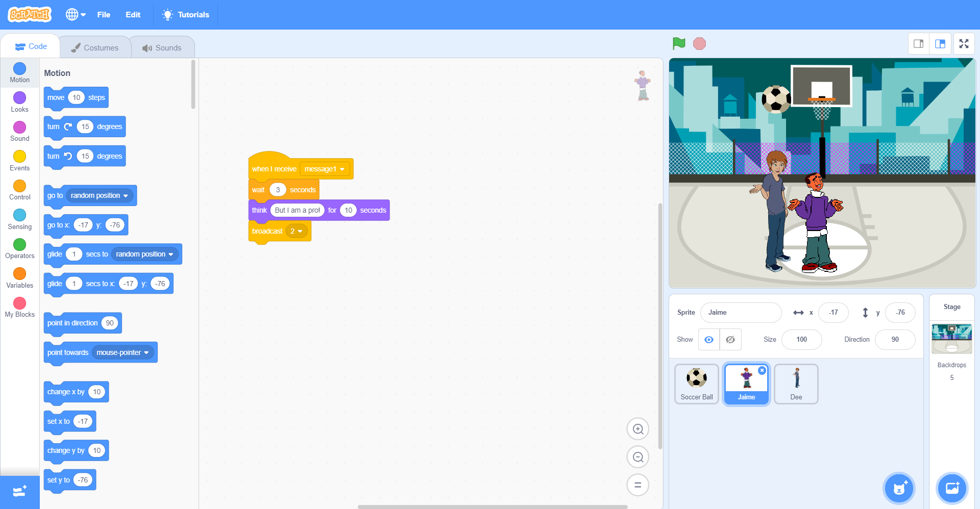Hide the sprite with crossed eye icon
Screen dimensions: 980x509
(x=730, y=340)
